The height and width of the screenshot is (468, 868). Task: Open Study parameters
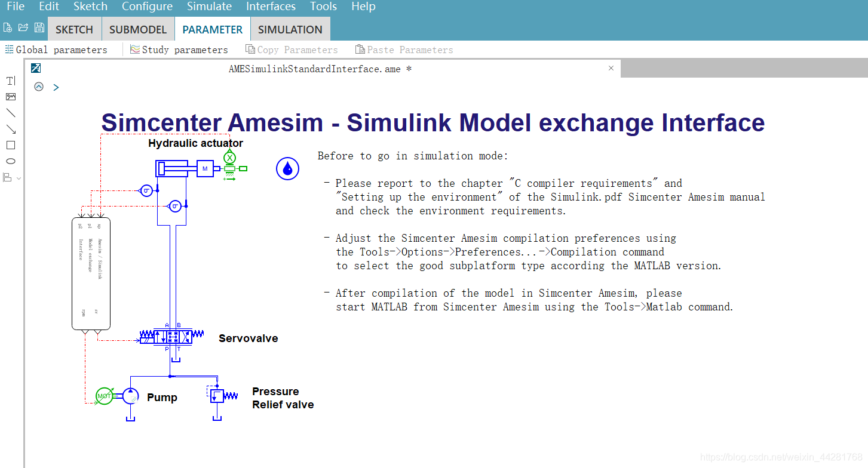pos(179,50)
